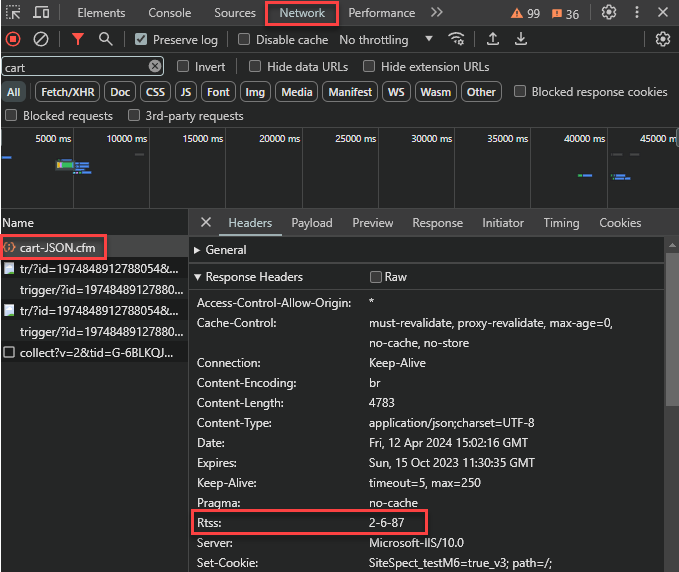Clear the network log
Image resolution: width=679 pixels, height=572 pixels.
point(41,39)
